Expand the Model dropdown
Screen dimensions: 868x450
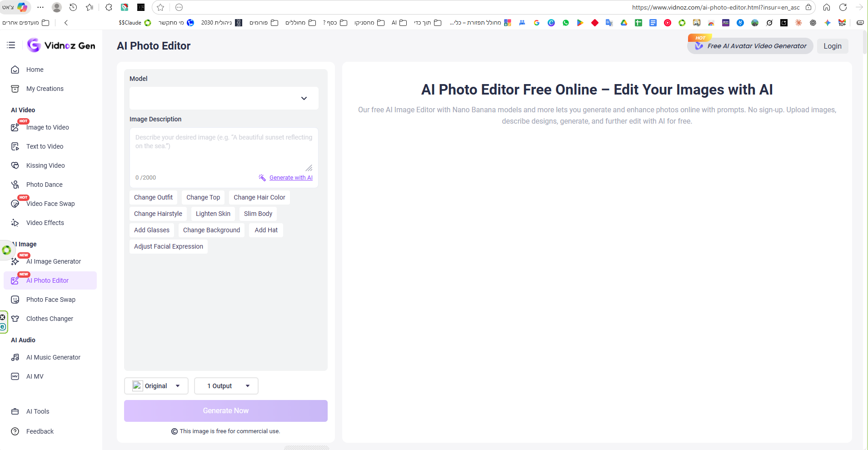point(224,98)
